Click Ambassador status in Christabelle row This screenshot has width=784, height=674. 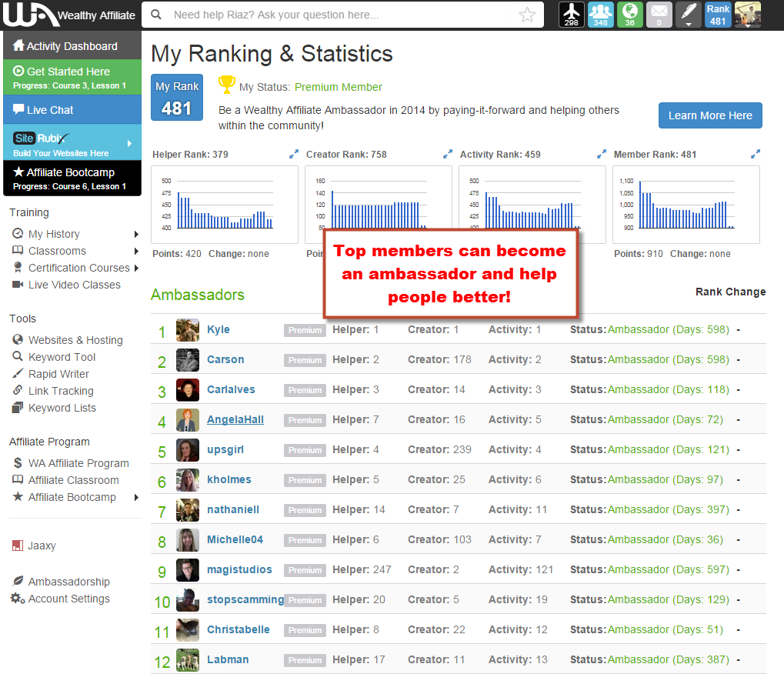coord(666,629)
